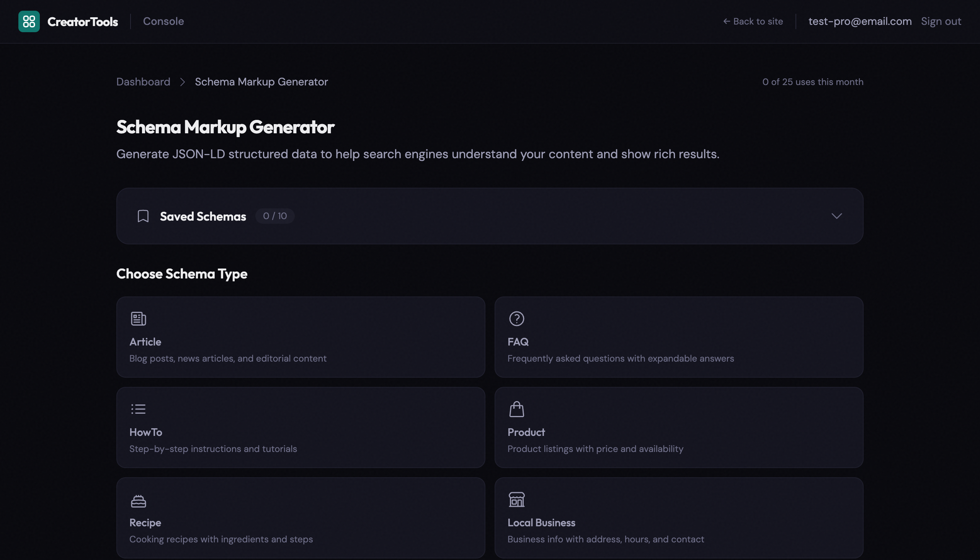Open the Saved Schemas 0/10 counter badge

point(274,216)
